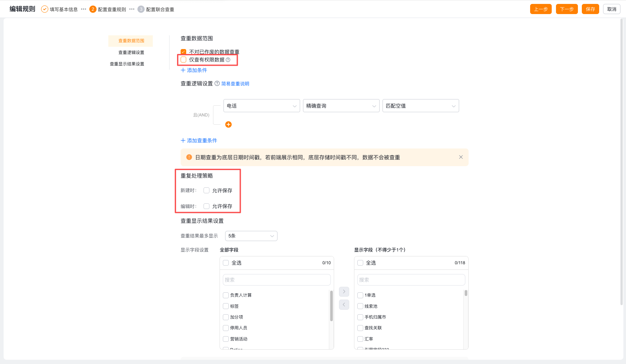Check the 1单选 field

tap(360, 295)
